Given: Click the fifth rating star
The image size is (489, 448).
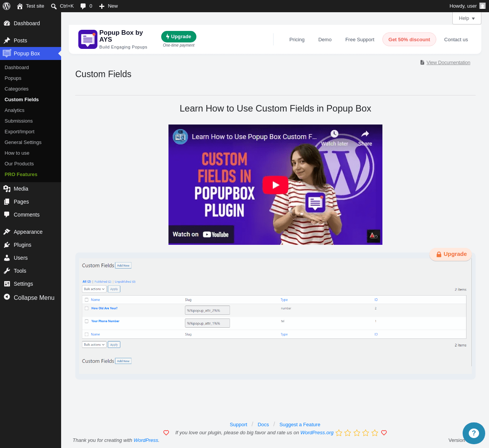Looking at the screenshot, I should 375,433.
